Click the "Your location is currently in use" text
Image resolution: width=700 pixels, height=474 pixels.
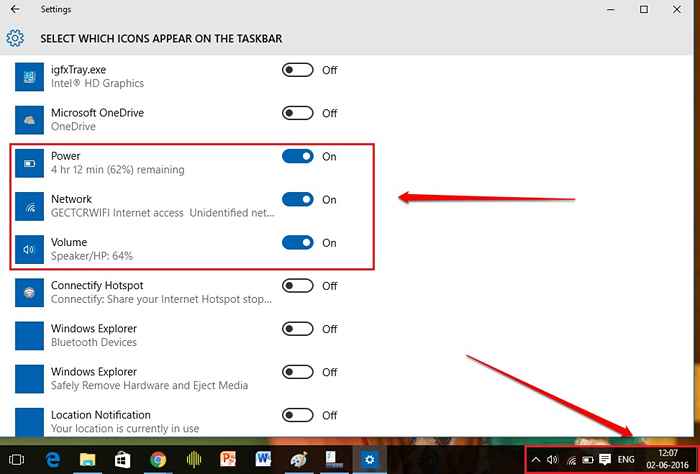click(125, 428)
